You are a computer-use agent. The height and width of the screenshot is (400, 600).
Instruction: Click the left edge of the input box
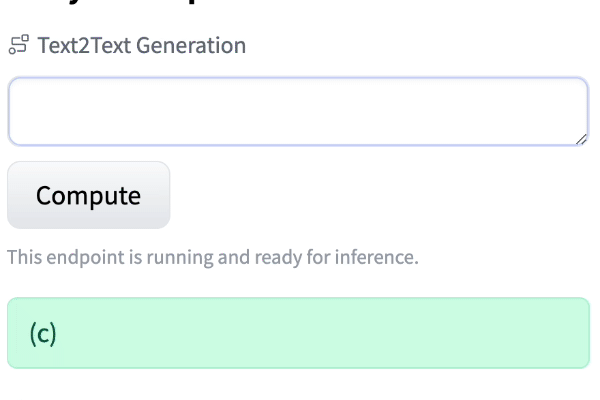coord(14,112)
